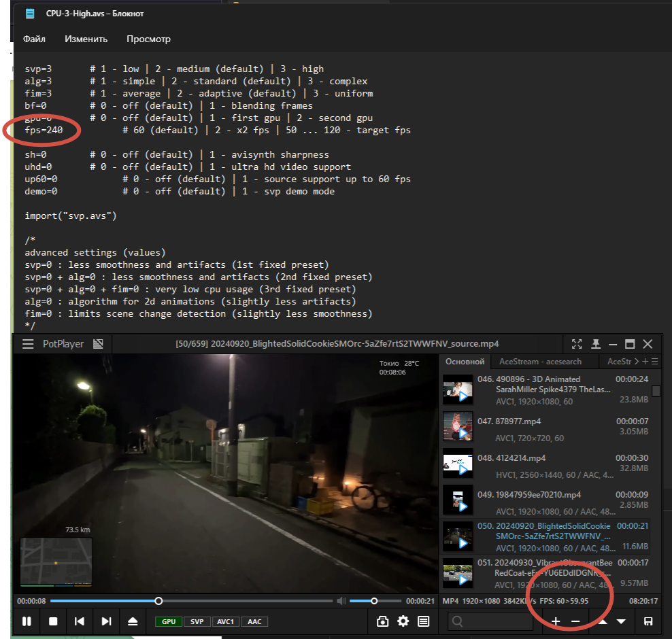The image size is (672, 639).
Task: Click the playlist vertical scrollbar handle
Action: point(656,391)
